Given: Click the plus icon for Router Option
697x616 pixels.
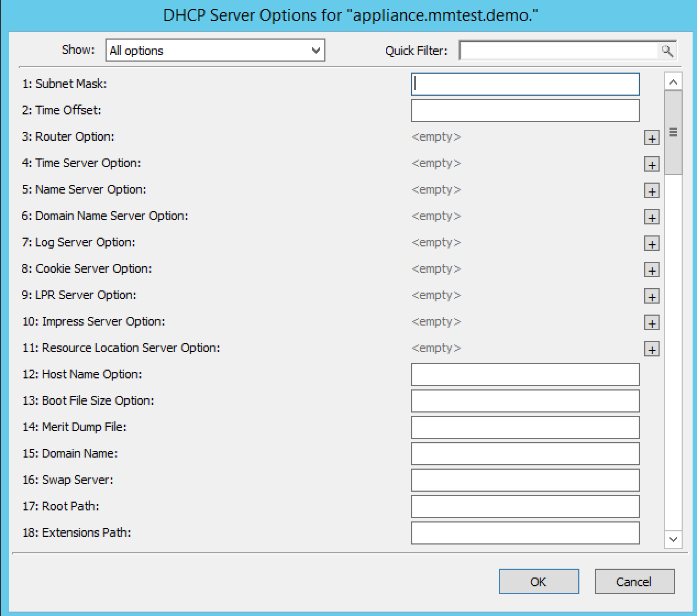Looking at the screenshot, I should point(651,138).
